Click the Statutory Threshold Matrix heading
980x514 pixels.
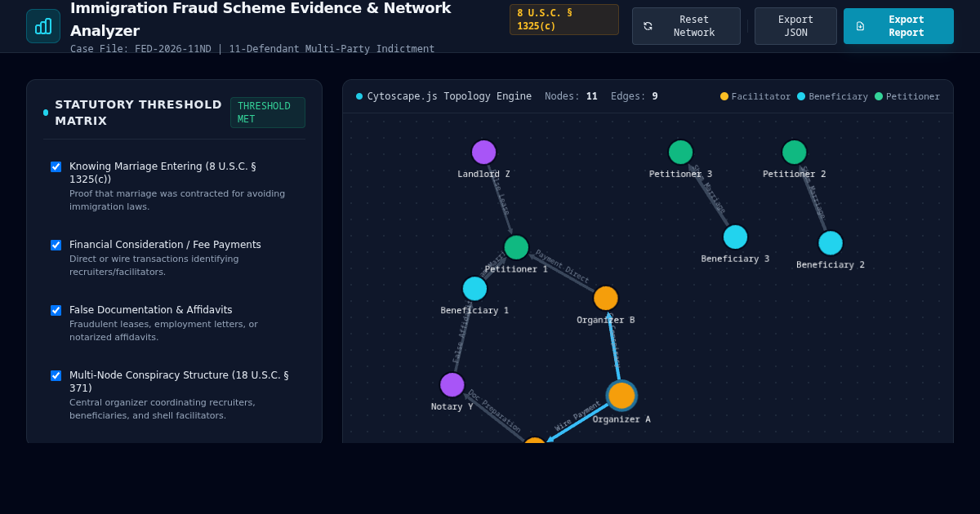pyautogui.click(x=138, y=113)
